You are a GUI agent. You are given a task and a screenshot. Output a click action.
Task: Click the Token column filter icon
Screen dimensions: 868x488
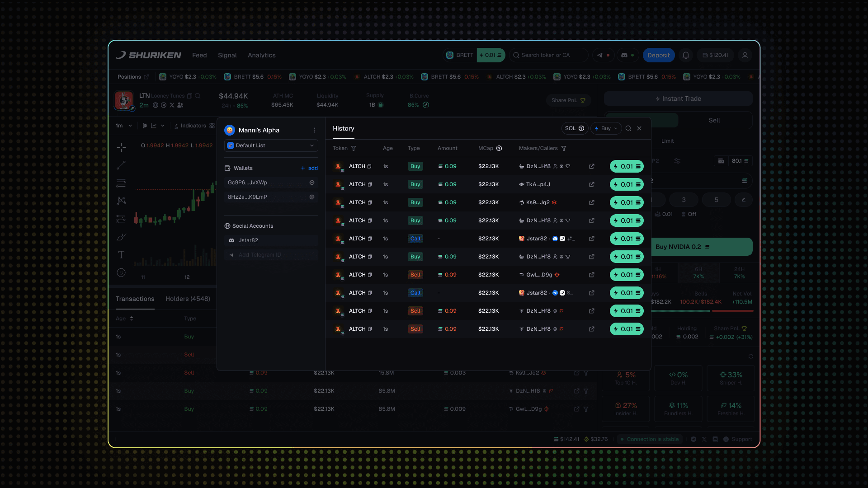tap(354, 149)
